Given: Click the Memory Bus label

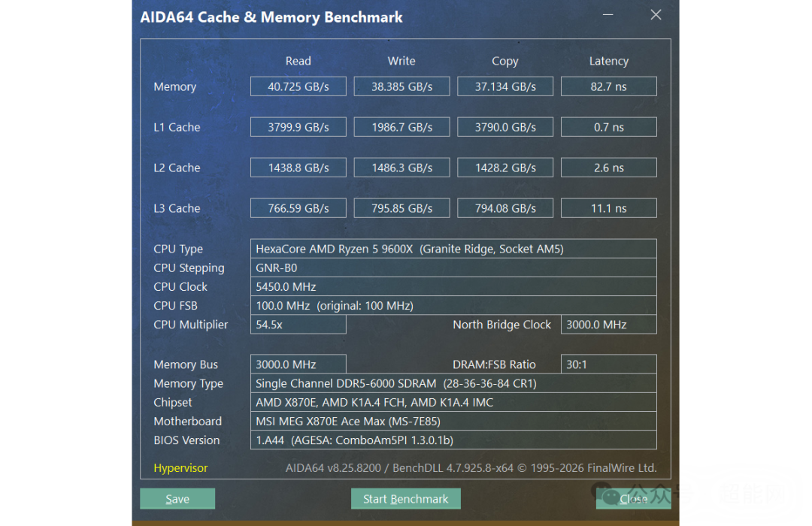Looking at the screenshot, I should coord(186,364).
